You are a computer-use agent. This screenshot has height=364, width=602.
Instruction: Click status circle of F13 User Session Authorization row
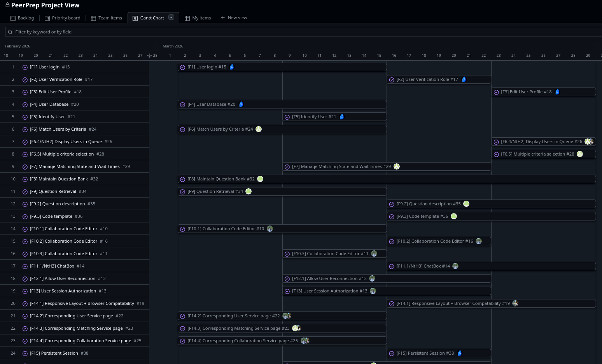(25, 291)
